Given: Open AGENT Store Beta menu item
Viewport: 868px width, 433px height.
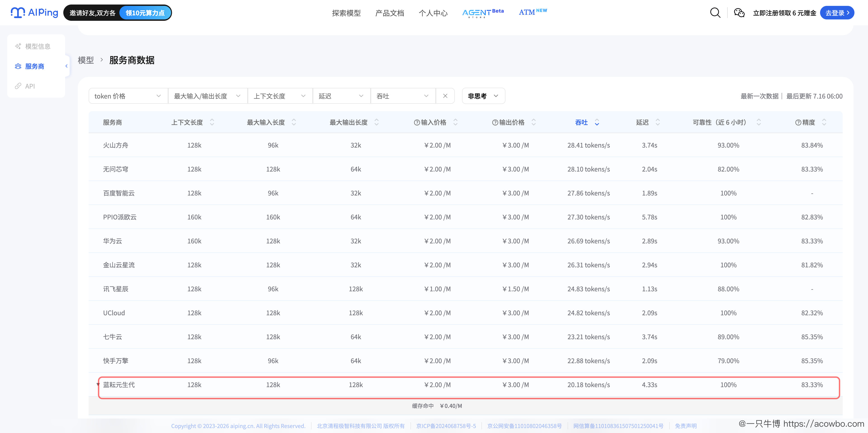Looking at the screenshot, I should pyautogui.click(x=483, y=13).
